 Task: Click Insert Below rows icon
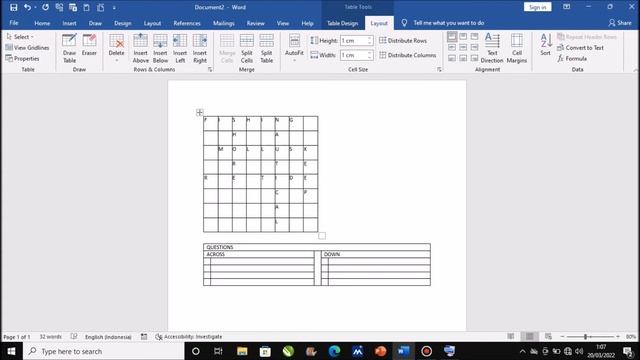pos(160,48)
